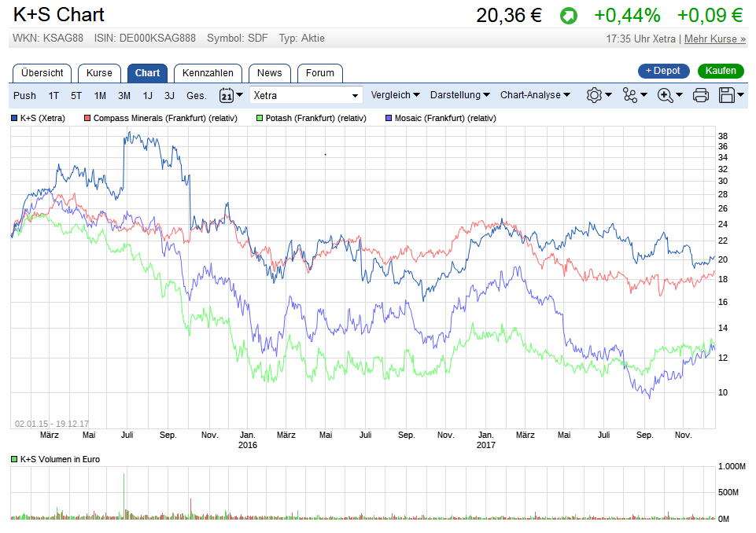Open the dropdown arrow beside the gear icon

coord(608,95)
